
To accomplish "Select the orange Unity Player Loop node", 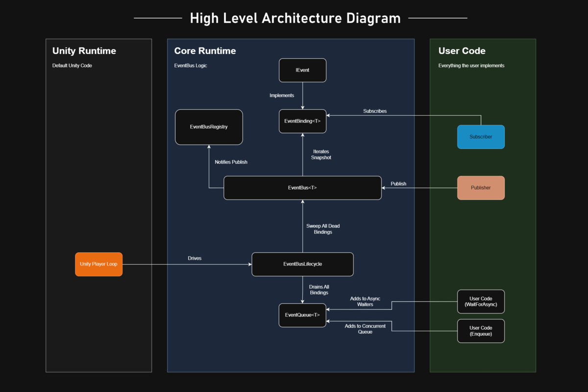I will click(x=98, y=264).
